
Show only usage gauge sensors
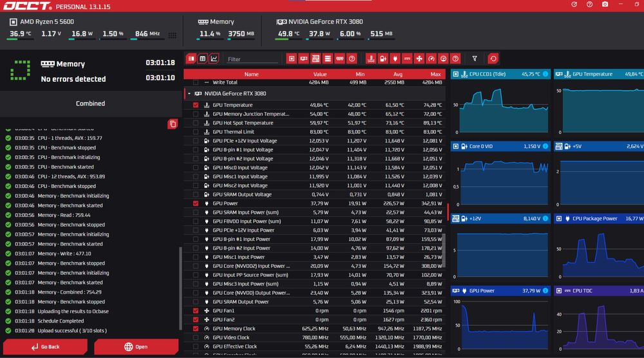[x=443, y=59]
